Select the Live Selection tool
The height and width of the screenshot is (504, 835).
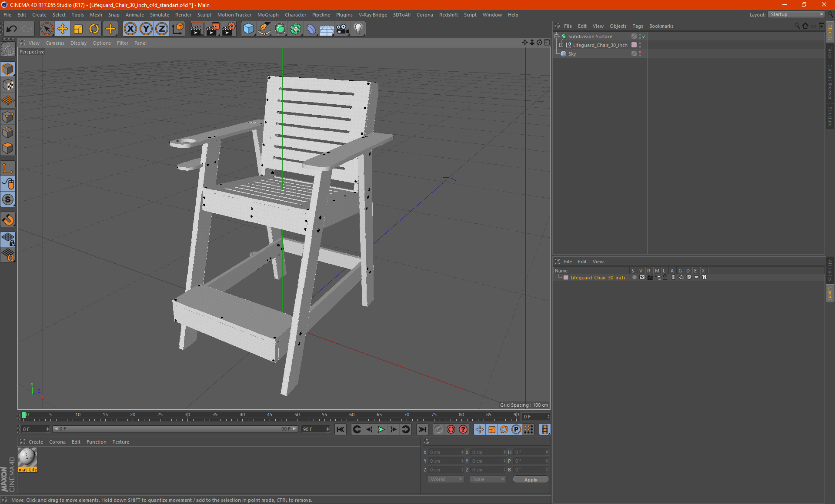click(47, 29)
